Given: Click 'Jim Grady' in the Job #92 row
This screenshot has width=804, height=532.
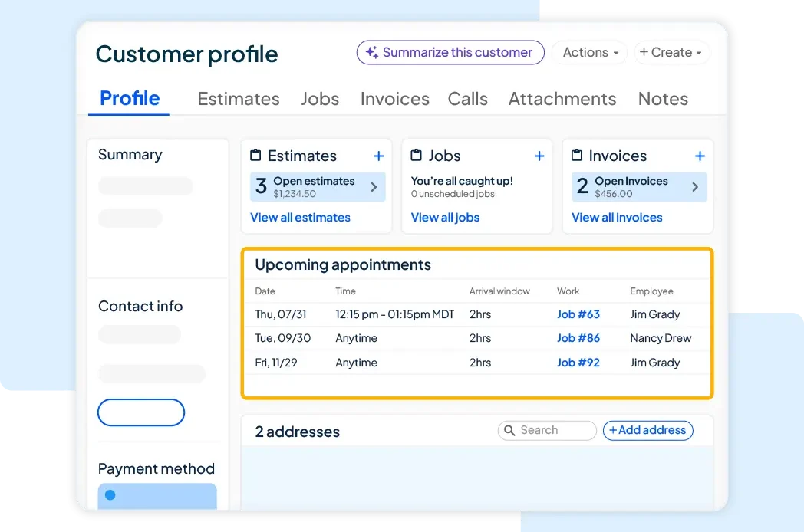Looking at the screenshot, I should coord(655,363).
